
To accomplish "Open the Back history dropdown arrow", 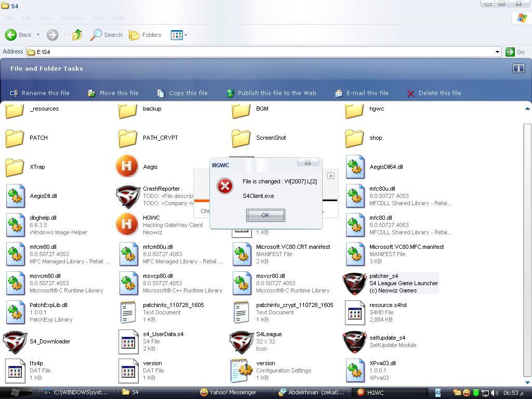I will pos(38,35).
